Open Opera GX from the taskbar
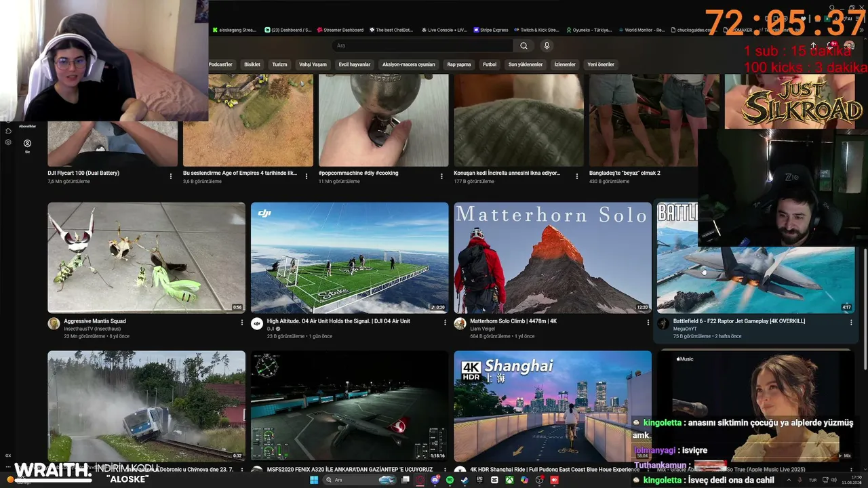Screen dimensions: 868x488 (420, 480)
